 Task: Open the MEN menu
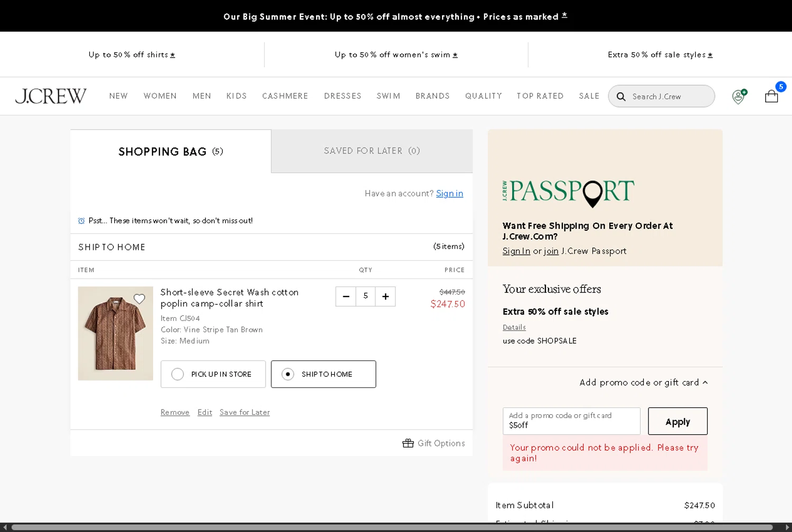coord(202,96)
